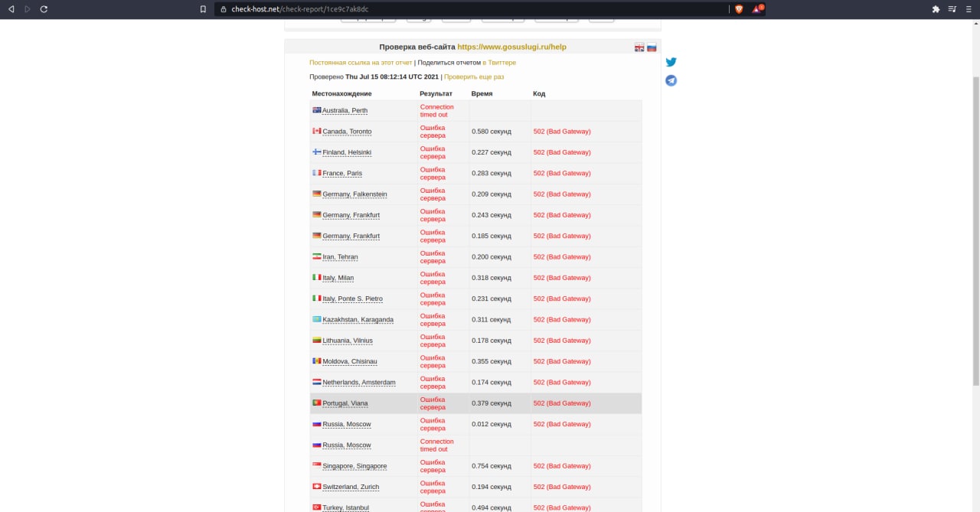980x512 pixels.
Task: Open the France, Paris location link
Action: coord(342,174)
